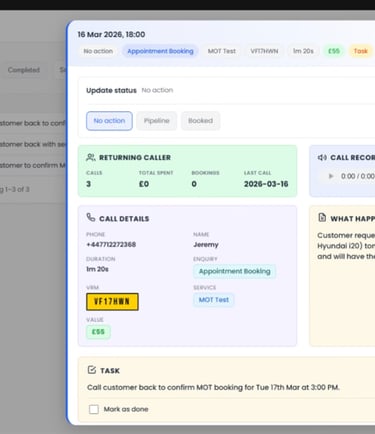Set status to Pipeline

(157, 121)
